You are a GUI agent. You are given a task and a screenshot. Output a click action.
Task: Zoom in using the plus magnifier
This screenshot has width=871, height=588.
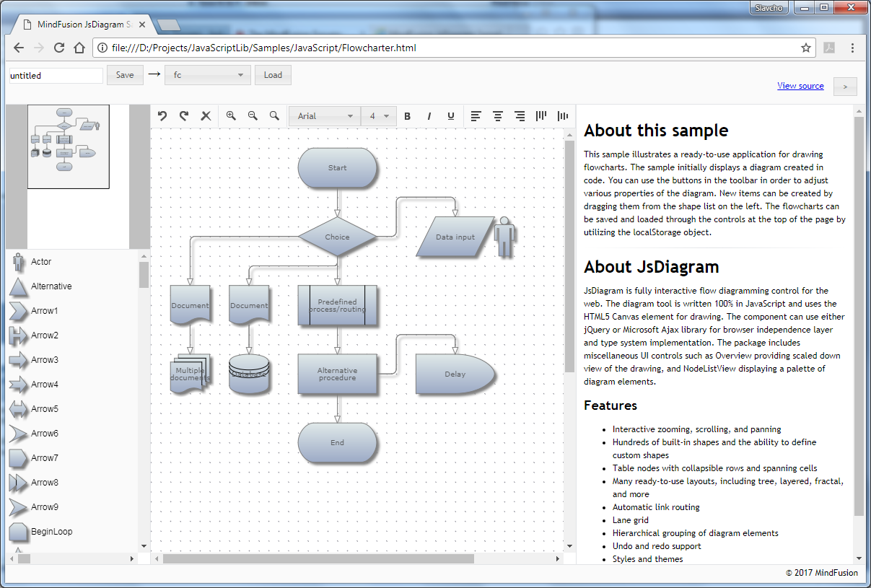tap(231, 115)
